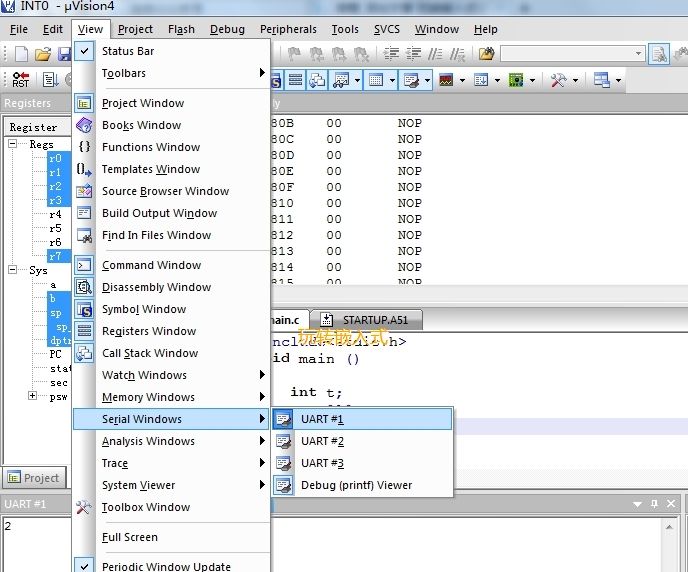Click the Project Window icon in View menu
The width and height of the screenshot is (688, 572).
click(85, 103)
